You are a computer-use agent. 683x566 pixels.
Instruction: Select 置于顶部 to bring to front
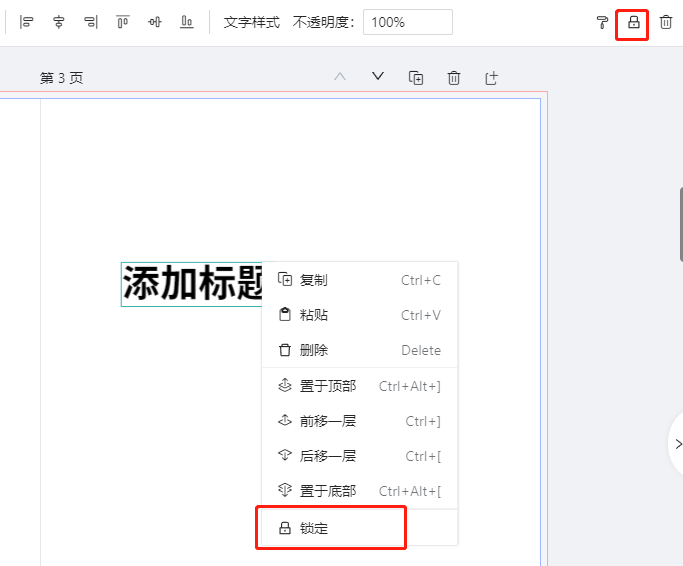point(360,386)
